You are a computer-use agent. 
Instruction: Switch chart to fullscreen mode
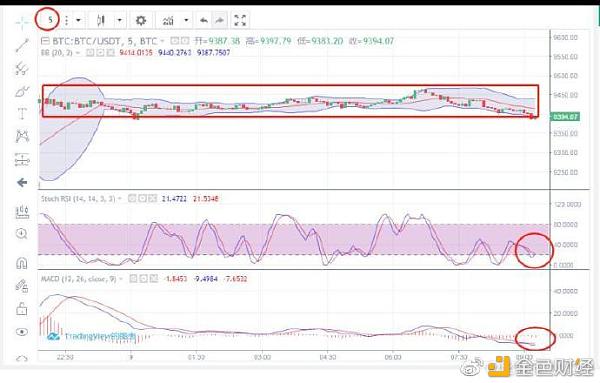tap(240, 20)
